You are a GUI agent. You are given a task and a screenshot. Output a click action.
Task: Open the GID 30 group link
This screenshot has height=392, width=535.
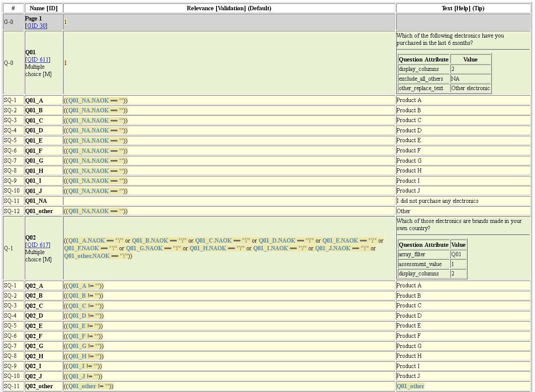pyautogui.click(x=36, y=26)
